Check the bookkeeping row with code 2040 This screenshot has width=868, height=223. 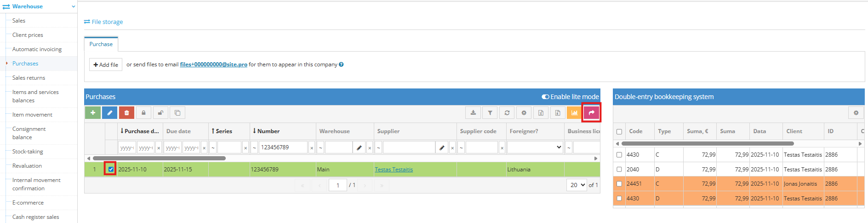tap(619, 169)
